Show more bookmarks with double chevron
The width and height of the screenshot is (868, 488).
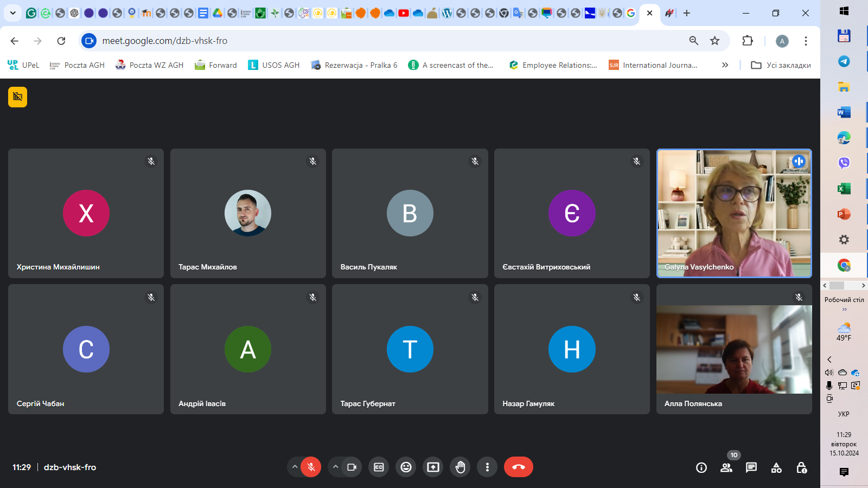point(725,65)
